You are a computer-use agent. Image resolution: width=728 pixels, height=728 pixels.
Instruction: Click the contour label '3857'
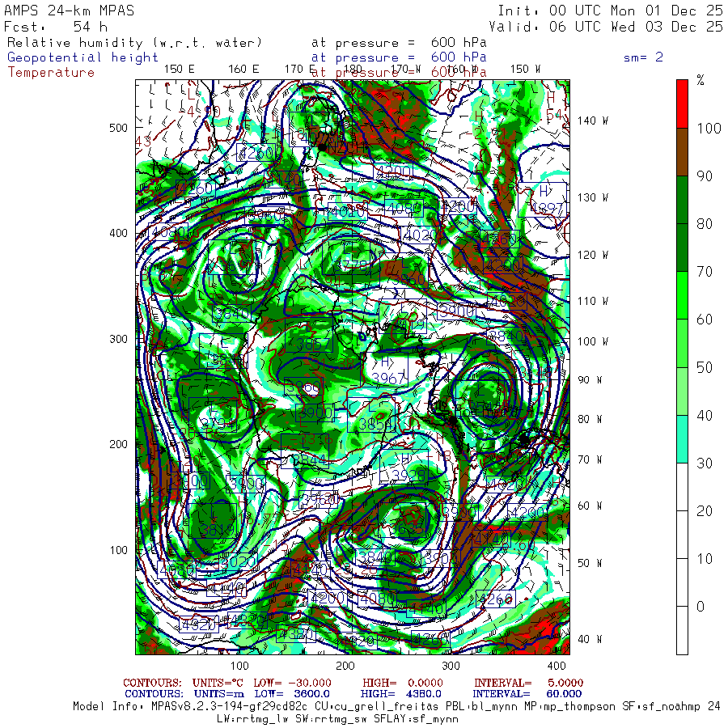(313, 344)
